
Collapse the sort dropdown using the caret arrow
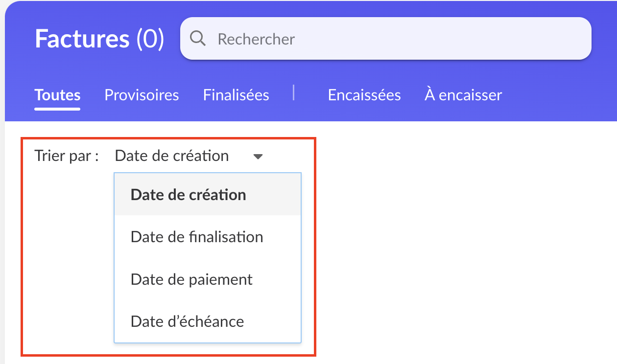(x=258, y=157)
